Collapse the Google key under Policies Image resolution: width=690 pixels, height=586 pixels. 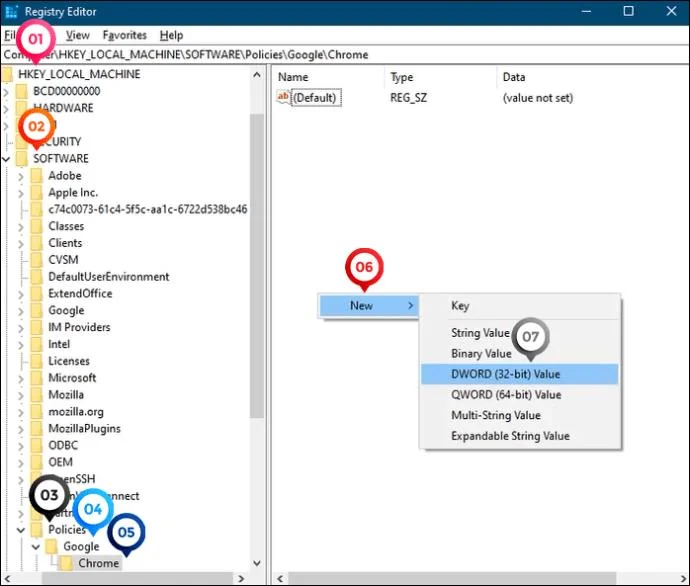[x=36, y=547]
